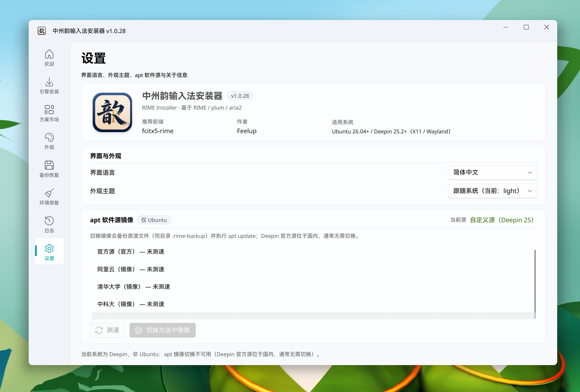Go to 引擎安装 download section
This screenshot has height=392, width=580.
tap(49, 86)
